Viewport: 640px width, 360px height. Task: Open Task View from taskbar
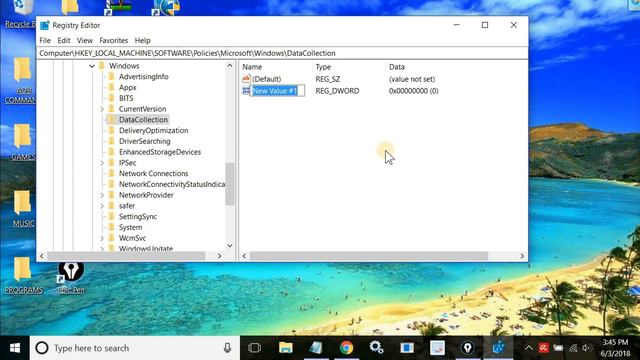pyautogui.click(x=254, y=348)
